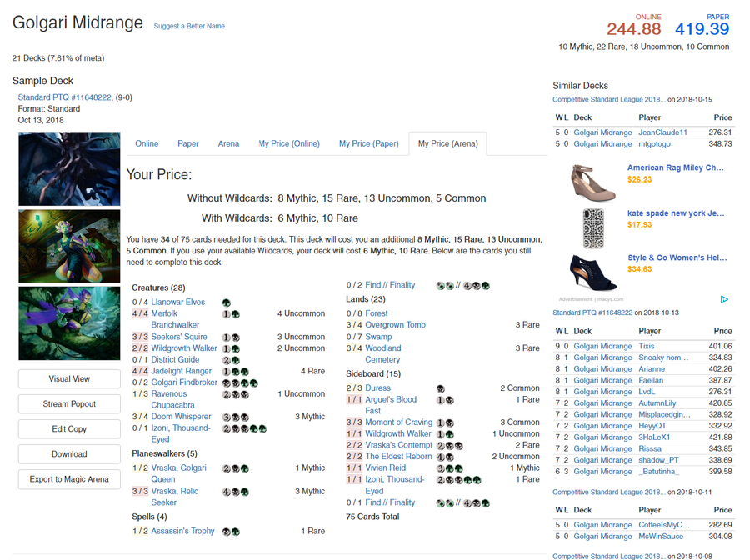750x560 pixels.
Task: Open the AutumnLily player link
Action: point(657,403)
